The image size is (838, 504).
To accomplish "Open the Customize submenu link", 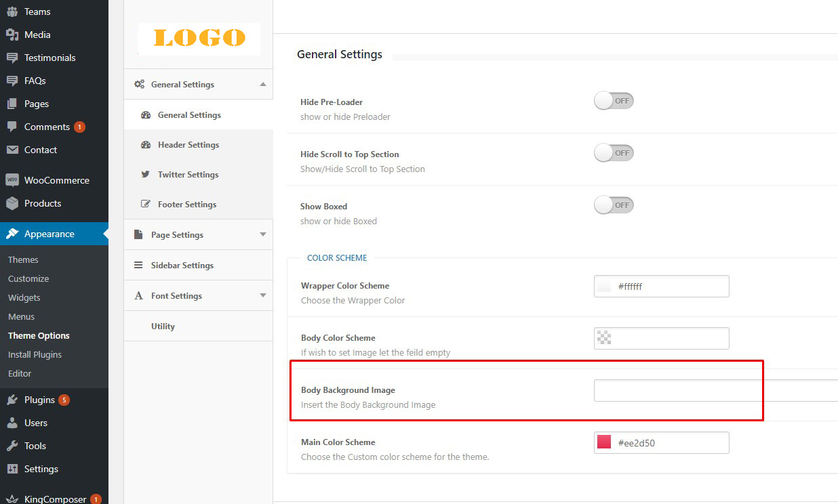I will 28,278.
